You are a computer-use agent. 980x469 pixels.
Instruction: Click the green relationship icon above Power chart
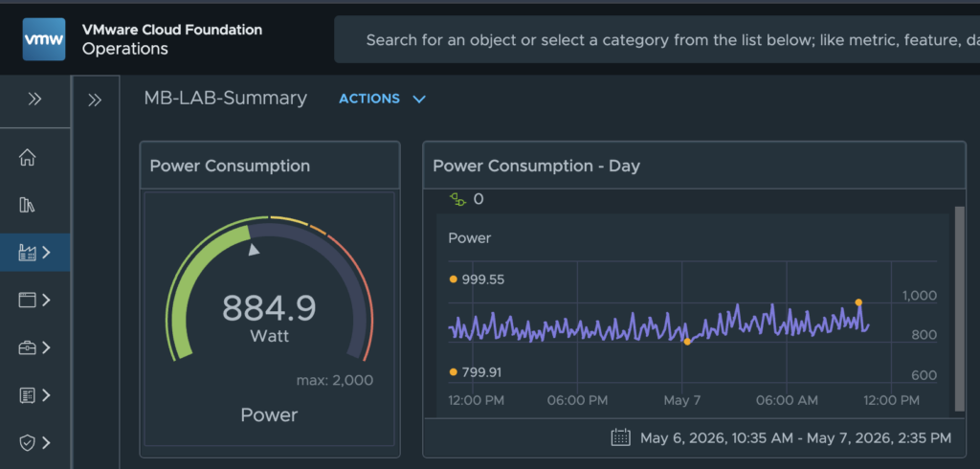coord(457,199)
